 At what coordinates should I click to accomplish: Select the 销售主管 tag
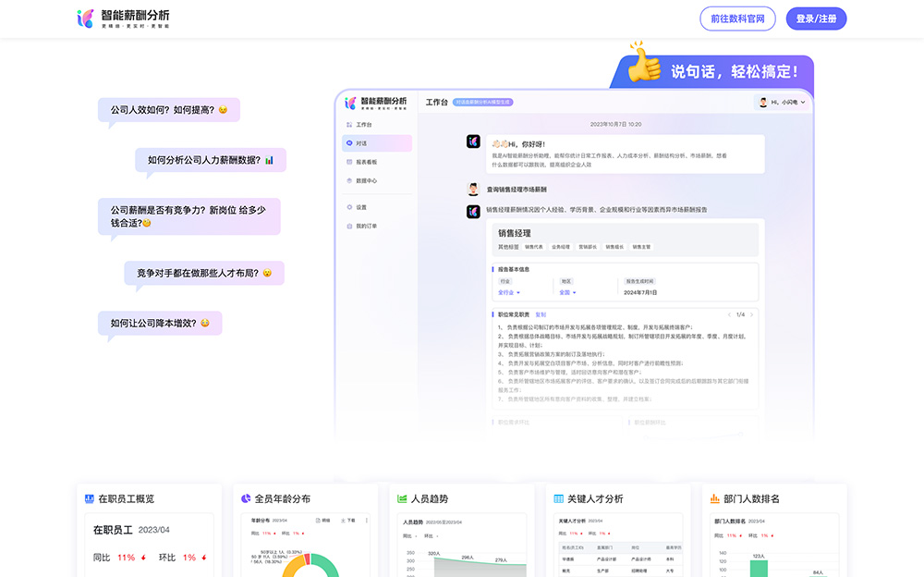(642, 247)
